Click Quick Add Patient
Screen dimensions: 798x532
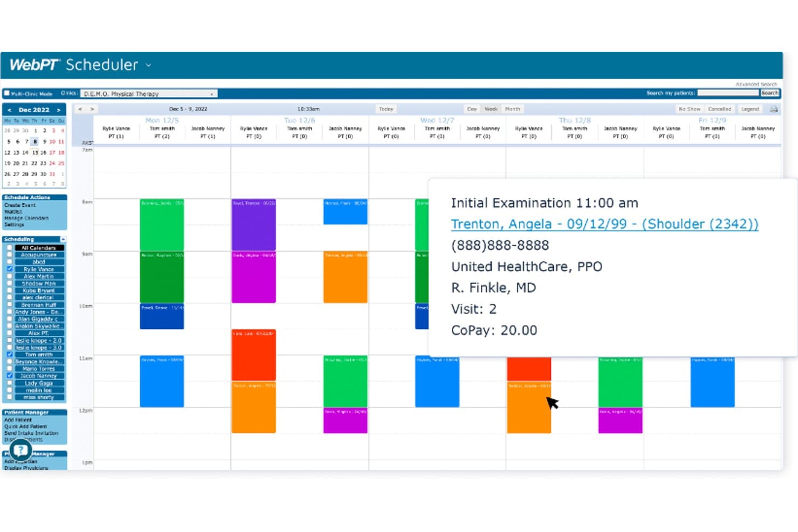point(25,426)
